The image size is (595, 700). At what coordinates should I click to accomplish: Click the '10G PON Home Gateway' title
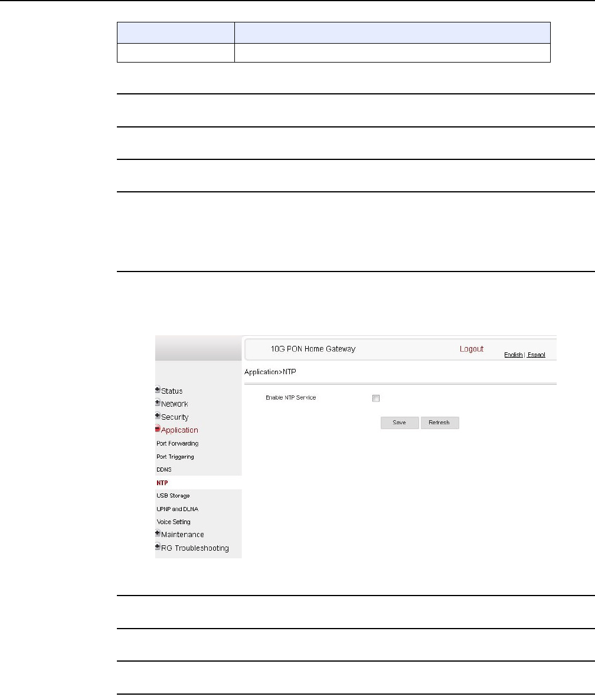coord(313,349)
